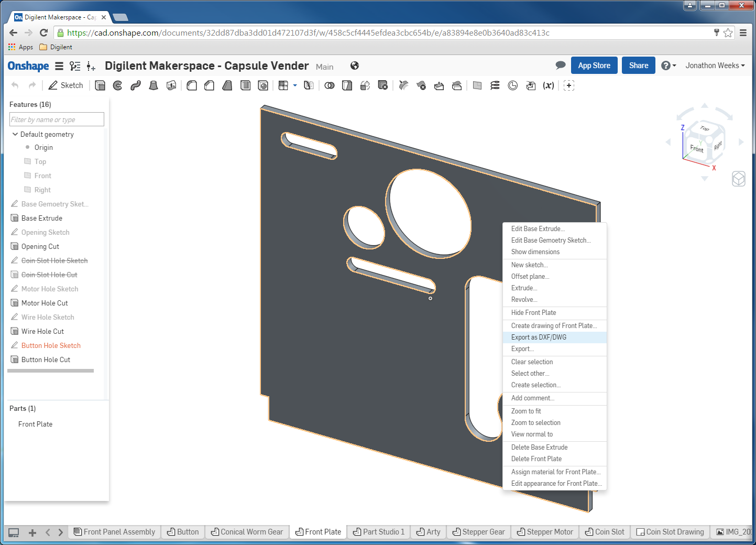Image resolution: width=756 pixels, height=545 pixels.
Task: Select the Boolean tool icon
Action: tap(330, 85)
